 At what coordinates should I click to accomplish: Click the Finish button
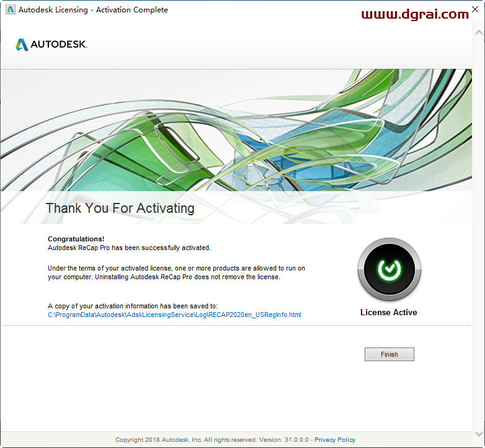[x=389, y=354]
